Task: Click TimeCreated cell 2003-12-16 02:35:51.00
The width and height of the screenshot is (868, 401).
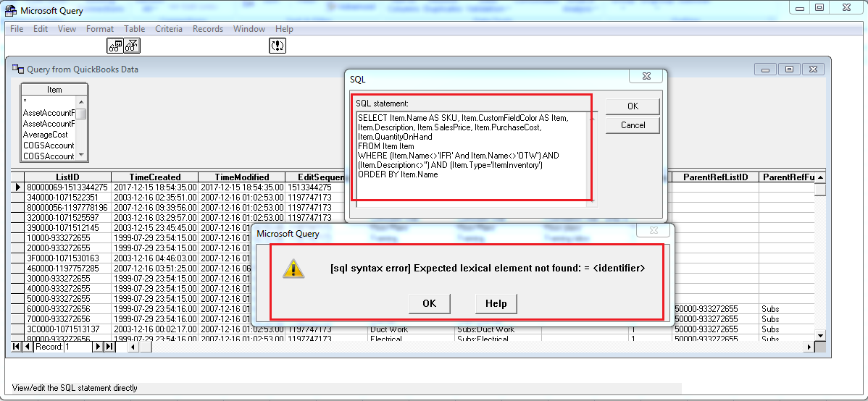Action: pos(155,198)
